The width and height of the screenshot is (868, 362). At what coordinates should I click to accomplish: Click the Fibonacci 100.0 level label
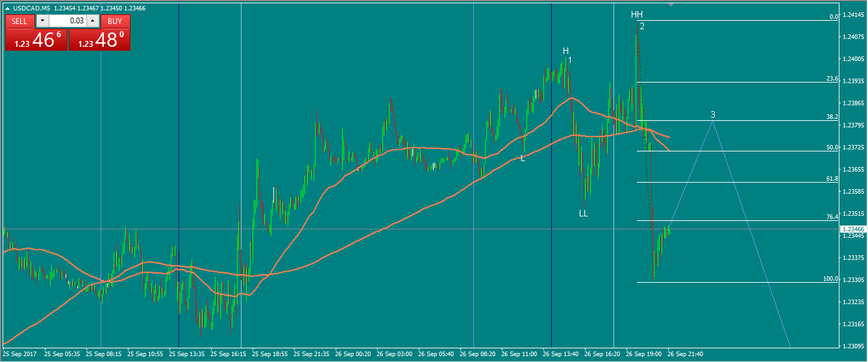pos(831,279)
